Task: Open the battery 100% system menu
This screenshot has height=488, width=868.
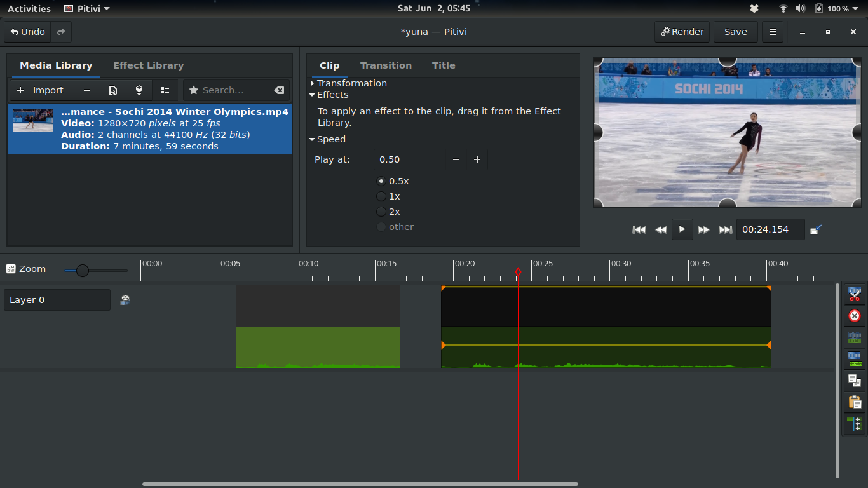Action: click(836, 9)
